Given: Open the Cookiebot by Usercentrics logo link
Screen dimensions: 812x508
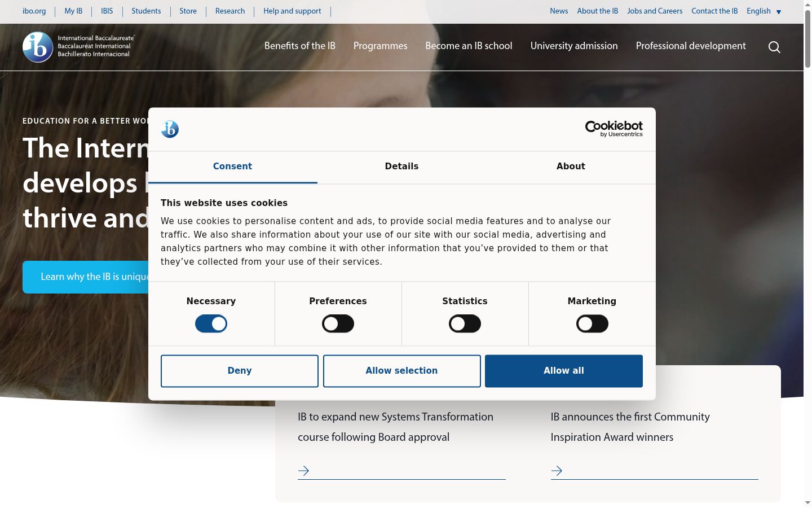Looking at the screenshot, I should pos(614,129).
